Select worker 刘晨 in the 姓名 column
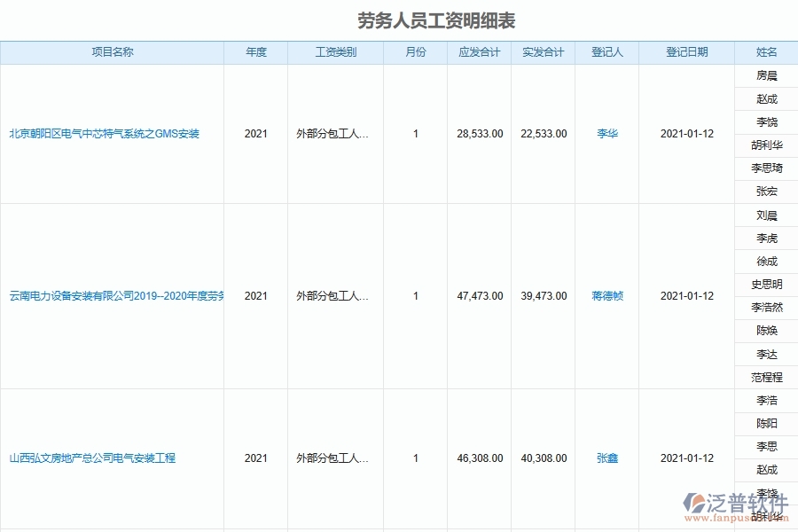 768,215
